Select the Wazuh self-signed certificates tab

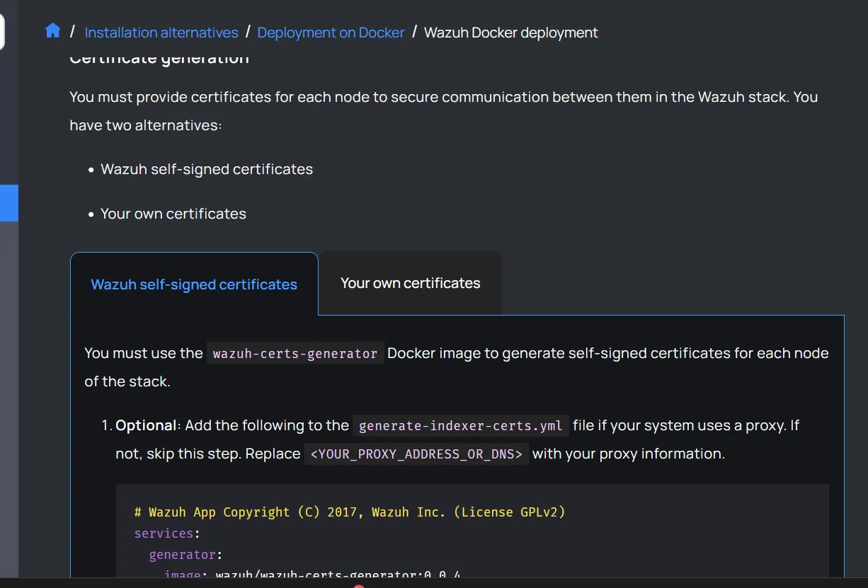(x=194, y=284)
